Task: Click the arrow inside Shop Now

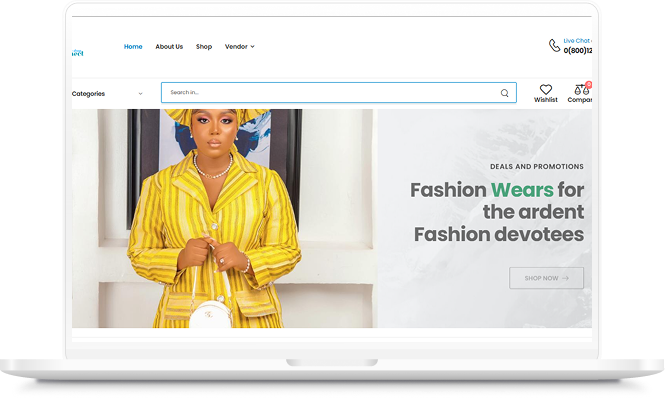Action: 566,278
